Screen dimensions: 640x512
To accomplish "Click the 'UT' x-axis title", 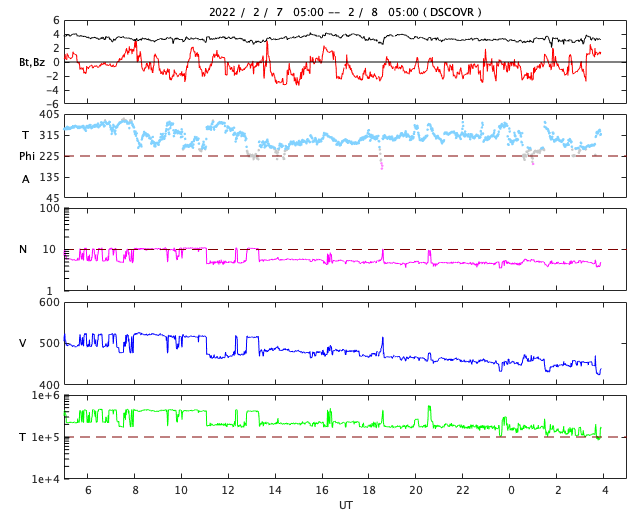I will pyautogui.click(x=345, y=505).
